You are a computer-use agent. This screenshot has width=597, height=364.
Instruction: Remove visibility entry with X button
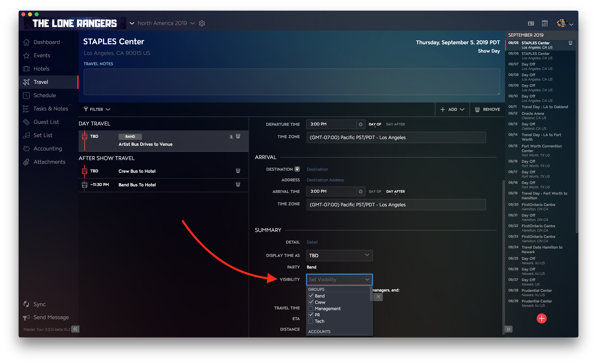[x=378, y=297]
